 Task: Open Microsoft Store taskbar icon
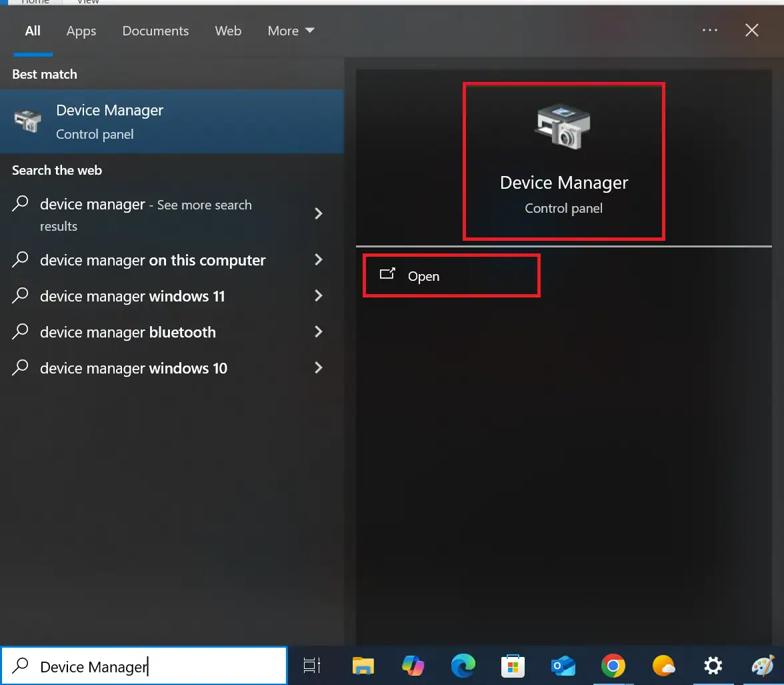click(x=513, y=666)
